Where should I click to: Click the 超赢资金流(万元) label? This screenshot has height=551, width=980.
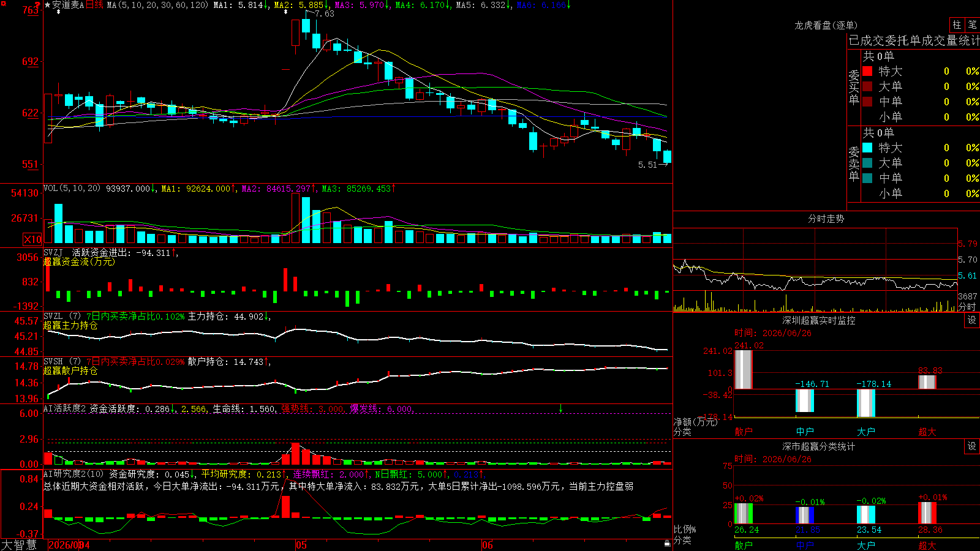pos(79,261)
